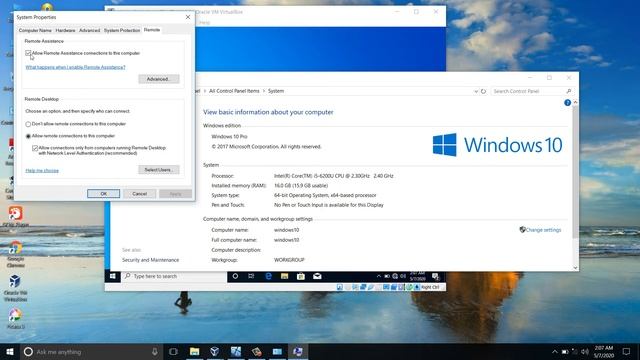The height and width of the screenshot is (360, 640).
Task: Click All Control Panel Items breadcrumb
Action: (234, 91)
